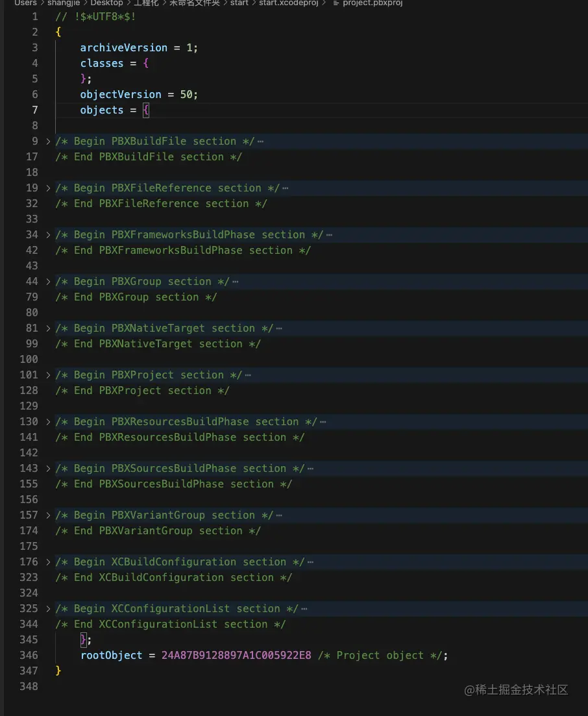
Task: Click the Project object comment on line 346
Action: [x=380, y=655]
